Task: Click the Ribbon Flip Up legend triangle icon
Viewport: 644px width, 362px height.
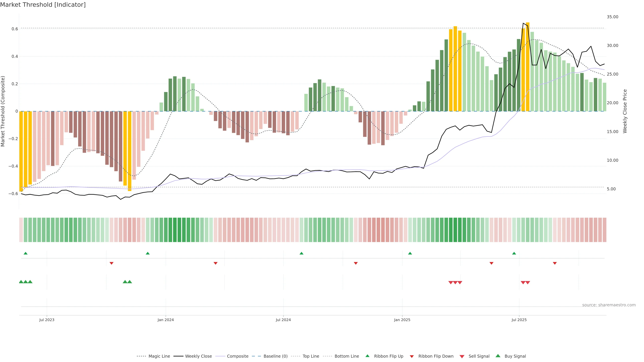Action: pyautogui.click(x=367, y=356)
